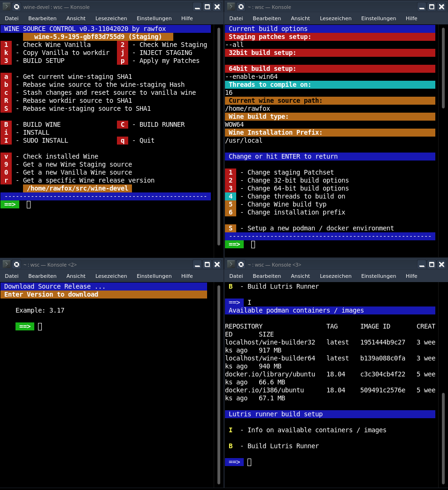
Task: Click scrollbar in Konsole <2> terminal
Action: [219, 385]
